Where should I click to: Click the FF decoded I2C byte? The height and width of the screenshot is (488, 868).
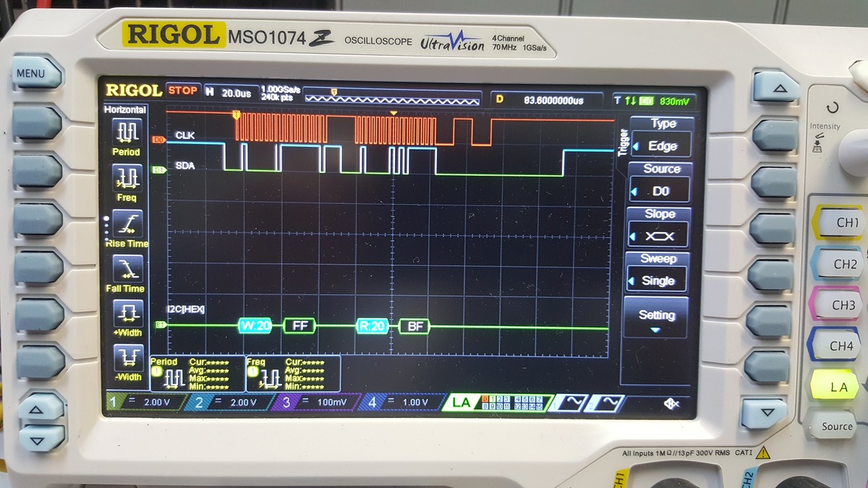(x=299, y=325)
